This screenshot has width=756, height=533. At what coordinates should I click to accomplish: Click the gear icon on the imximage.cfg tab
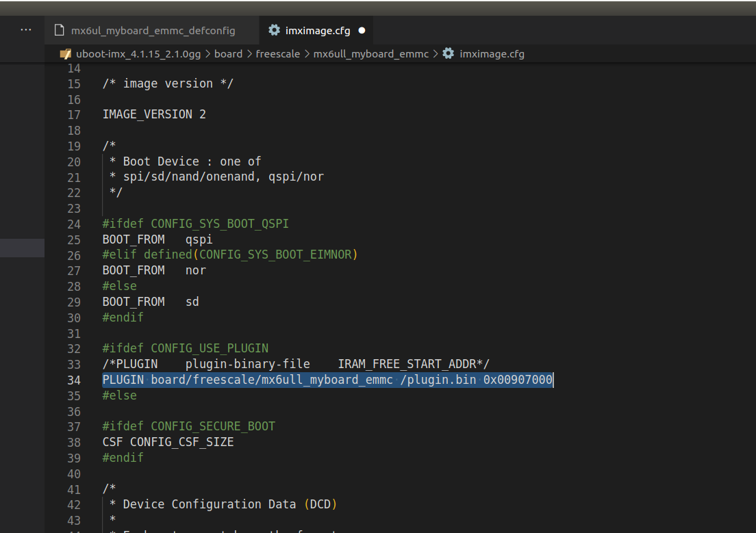pyautogui.click(x=275, y=30)
